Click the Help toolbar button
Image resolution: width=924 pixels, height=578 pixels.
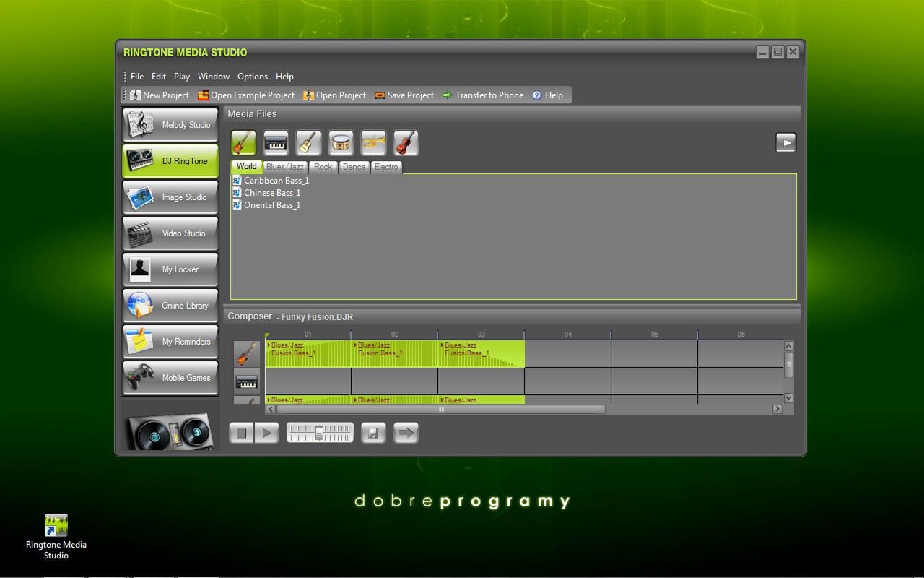point(547,95)
